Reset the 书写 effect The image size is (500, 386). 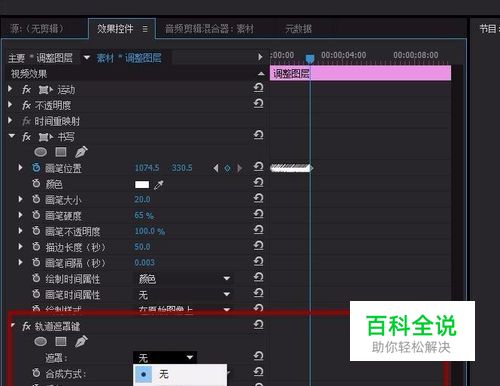point(258,135)
